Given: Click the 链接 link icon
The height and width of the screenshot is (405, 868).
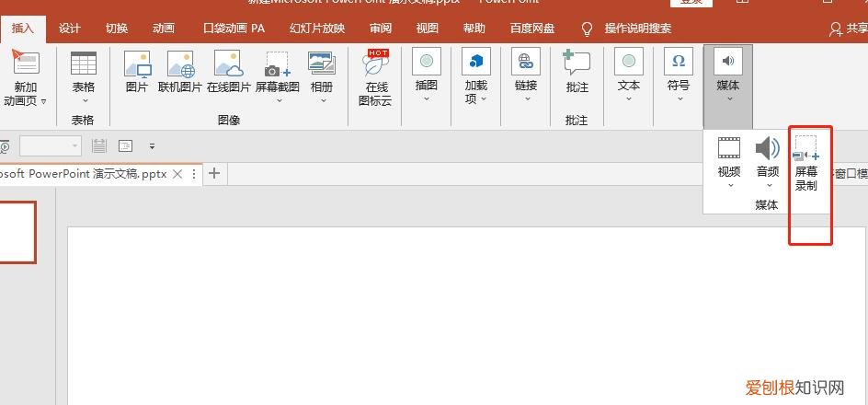Looking at the screenshot, I should 525,62.
